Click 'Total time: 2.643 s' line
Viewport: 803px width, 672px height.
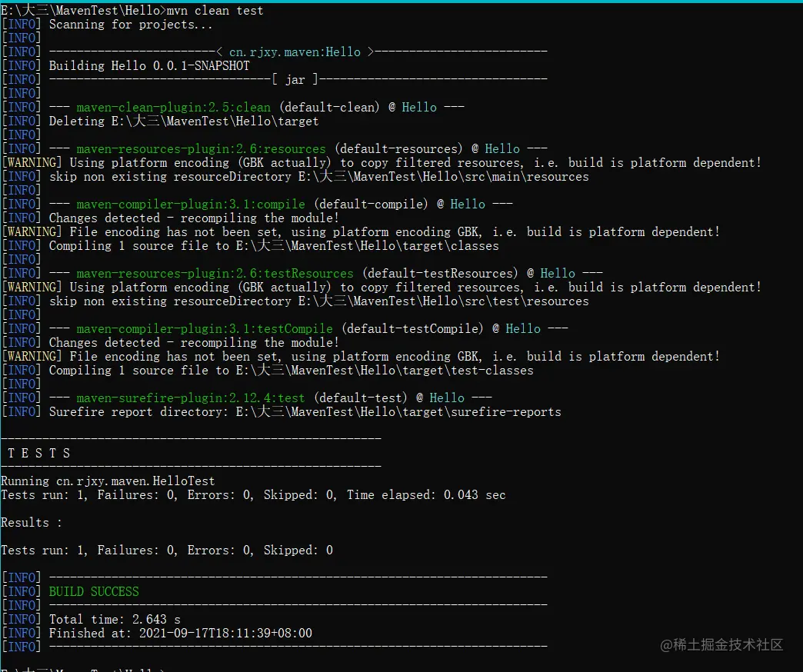pos(115,619)
